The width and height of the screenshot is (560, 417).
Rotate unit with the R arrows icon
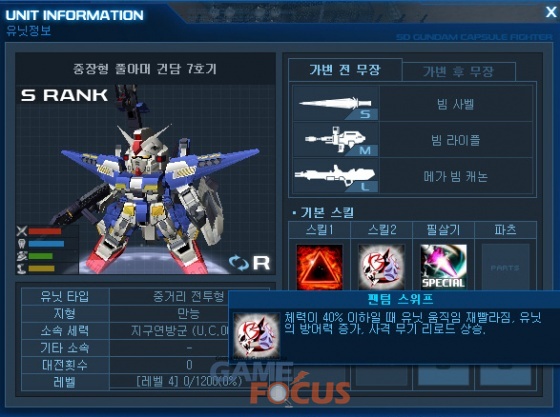pyautogui.click(x=249, y=263)
